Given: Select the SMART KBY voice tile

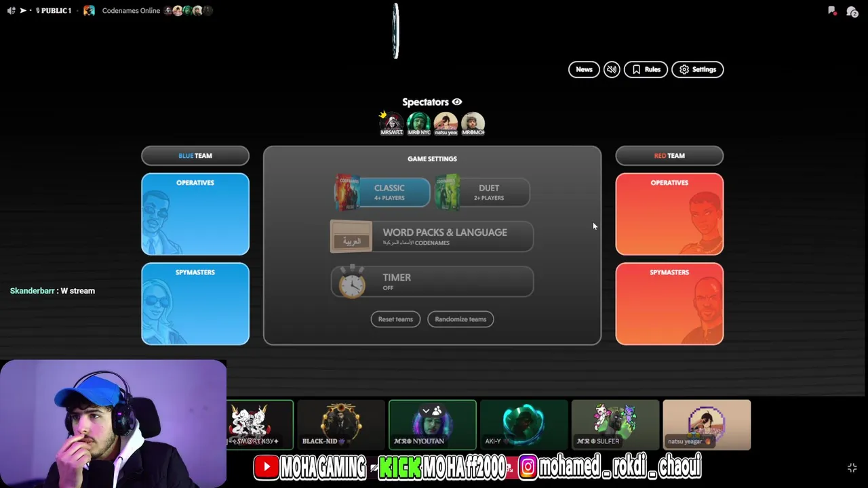Looking at the screenshot, I should tap(260, 425).
